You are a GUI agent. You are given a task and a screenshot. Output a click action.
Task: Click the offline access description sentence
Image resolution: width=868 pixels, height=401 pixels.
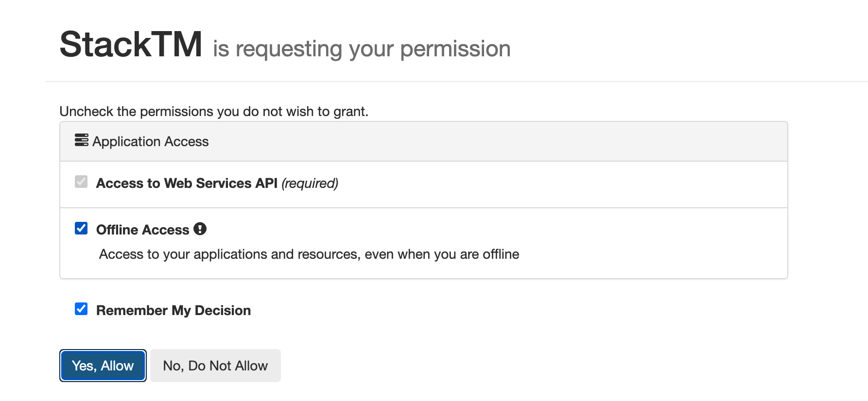(309, 254)
